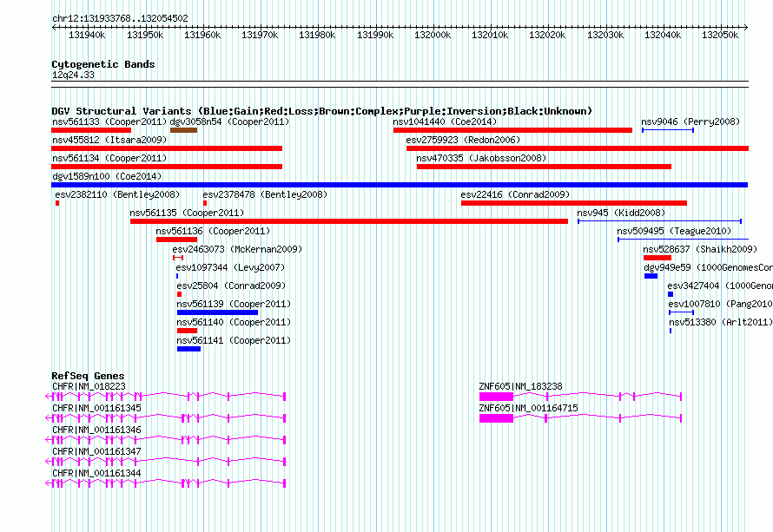The width and height of the screenshot is (773, 532).
Task: Select the red nsv1041440 loss bar
Action: click(512, 130)
